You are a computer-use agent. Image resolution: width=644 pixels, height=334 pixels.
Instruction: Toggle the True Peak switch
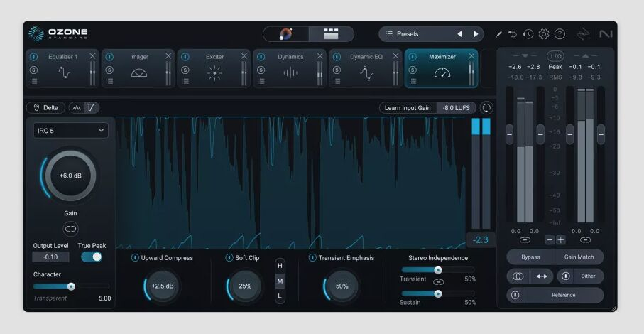[x=92, y=257]
